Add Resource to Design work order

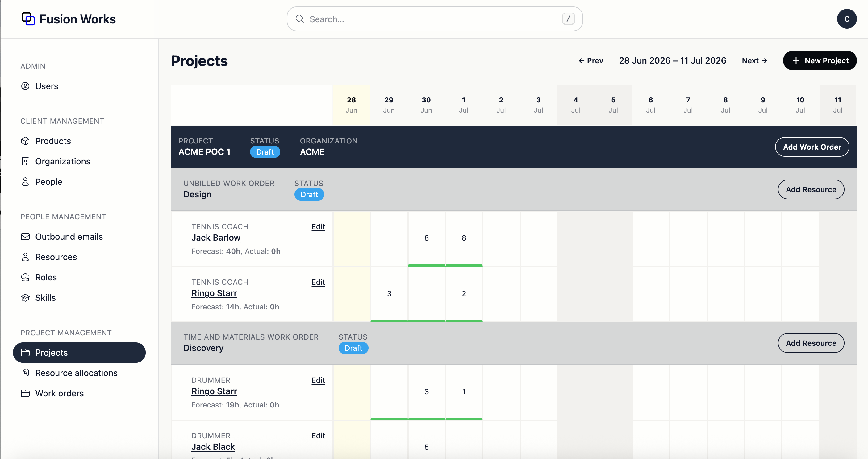click(811, 190)
